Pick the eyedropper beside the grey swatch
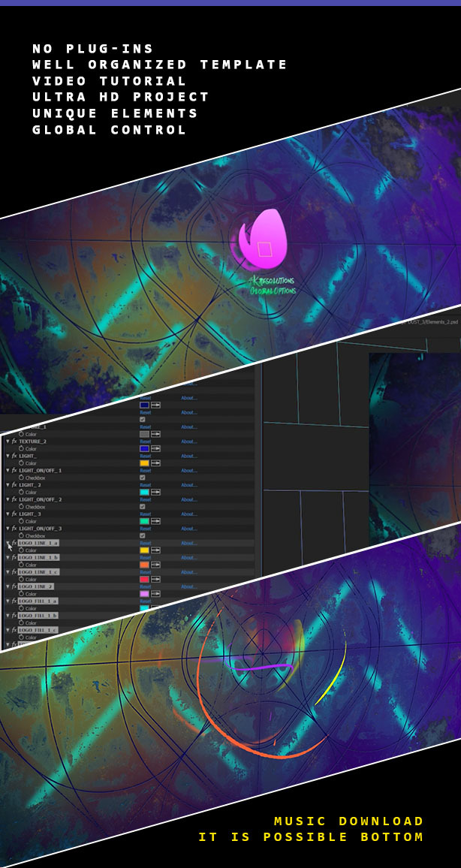This screenshot has height=868, width=461. pyautogui.click(x=155, y=434)
